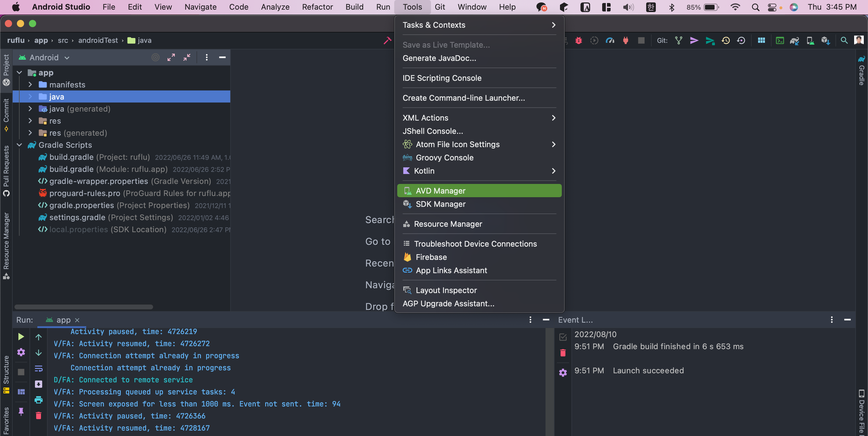The image size is (868, 436).
Task: Click Project tree horizontal scrollbar
Action: [x=83, y=307]
